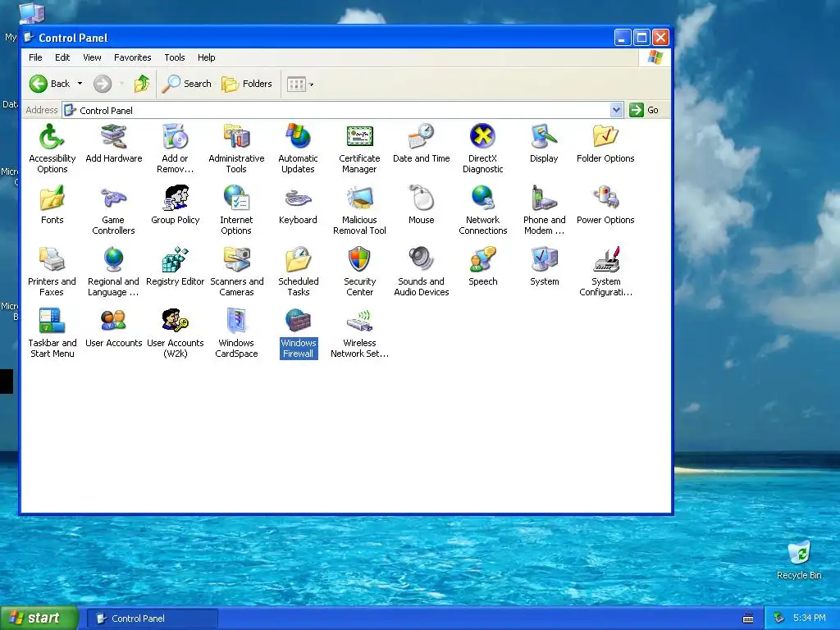Select the System icon

pyautogui.click(x=545, y=267)
